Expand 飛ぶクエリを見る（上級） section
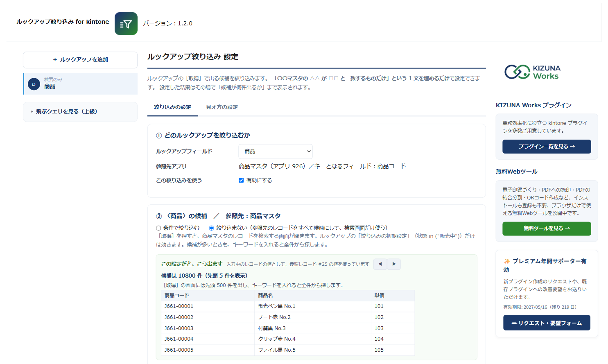The height and width of the screenshot is (364, 608). [80, 112]
